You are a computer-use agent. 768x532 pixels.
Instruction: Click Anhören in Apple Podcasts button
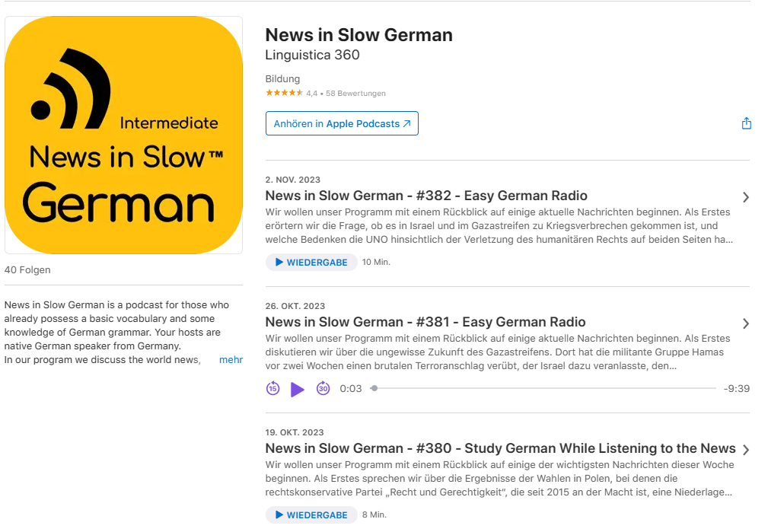coord(342,123)
